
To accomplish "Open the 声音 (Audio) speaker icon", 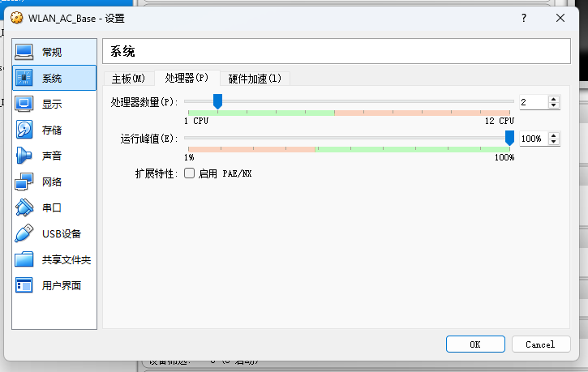I will 24,156.
